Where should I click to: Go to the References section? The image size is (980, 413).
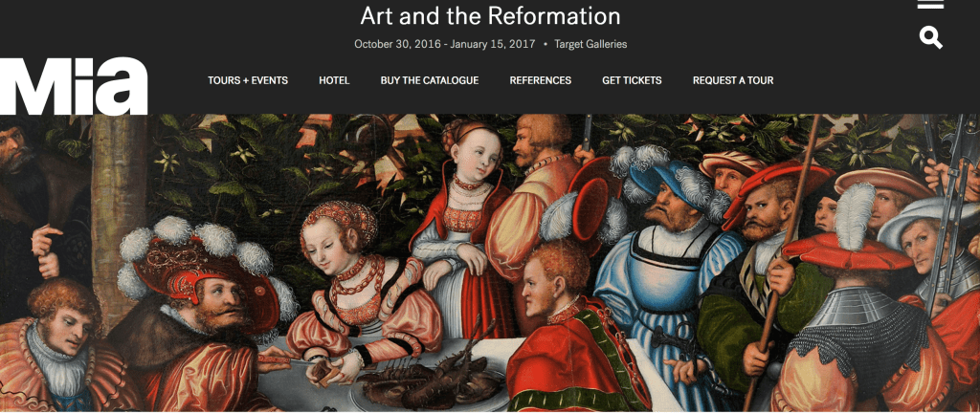click(540, 80)
